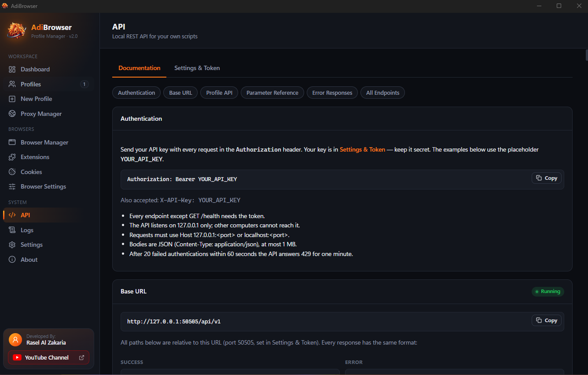The height and width of the screenshot is (375, 588).
Task: Click the developer avatar icon
Action: 15,339
